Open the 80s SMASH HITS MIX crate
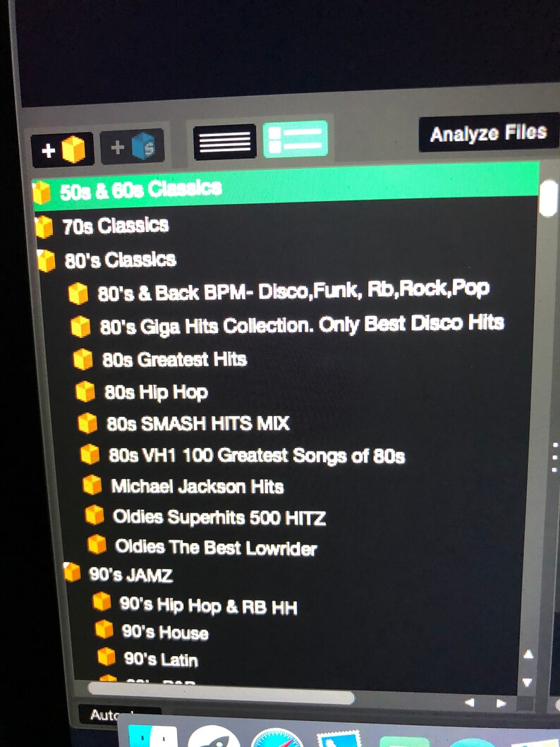 (198, 423)
